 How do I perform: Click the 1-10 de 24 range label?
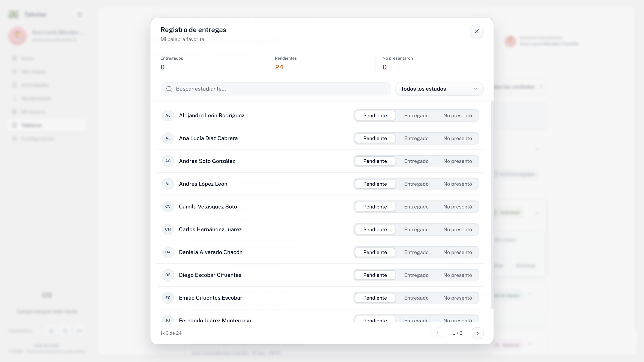click(x=171, y=333)
